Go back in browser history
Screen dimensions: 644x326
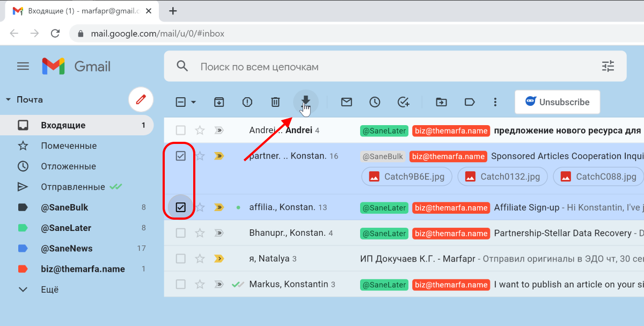tap(14, 33)
